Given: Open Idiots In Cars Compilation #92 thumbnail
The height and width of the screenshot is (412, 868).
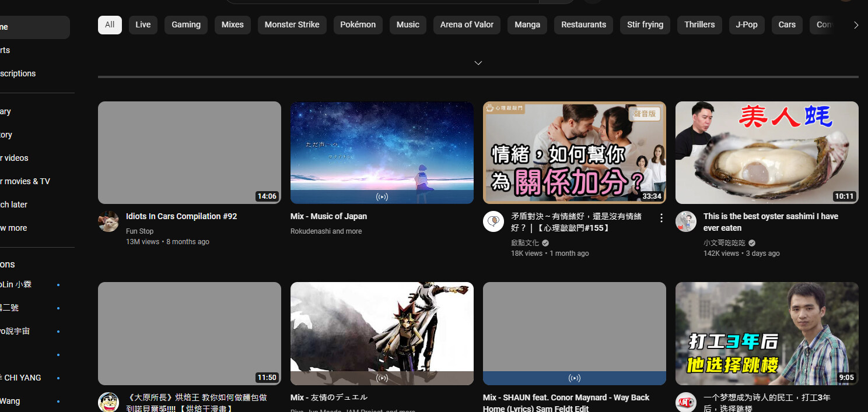Looking at the screenshot, I should [190, 153].
